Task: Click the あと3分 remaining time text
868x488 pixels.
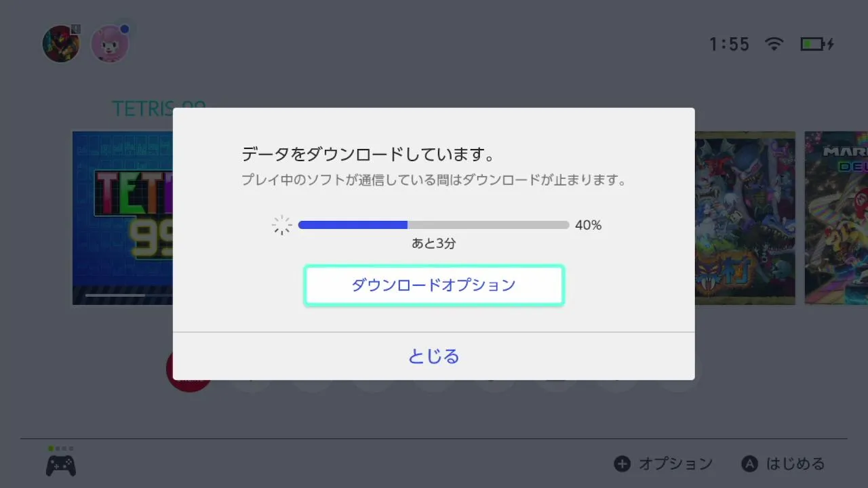Action: coord(433,244)
